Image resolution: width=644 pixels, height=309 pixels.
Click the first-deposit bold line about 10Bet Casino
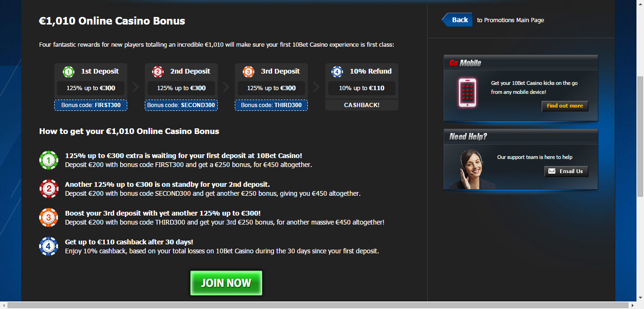(183, 156)
